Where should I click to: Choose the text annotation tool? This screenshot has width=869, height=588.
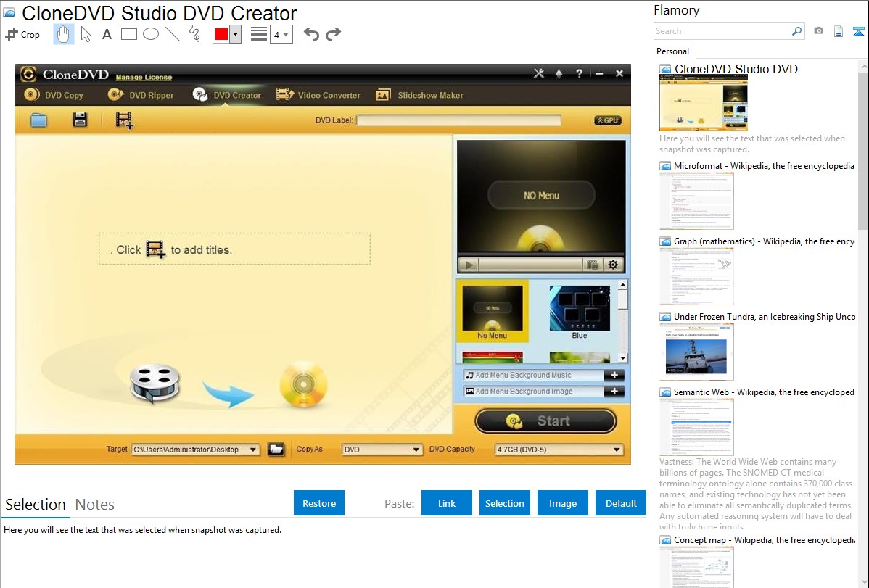click(x=107, y=34)
